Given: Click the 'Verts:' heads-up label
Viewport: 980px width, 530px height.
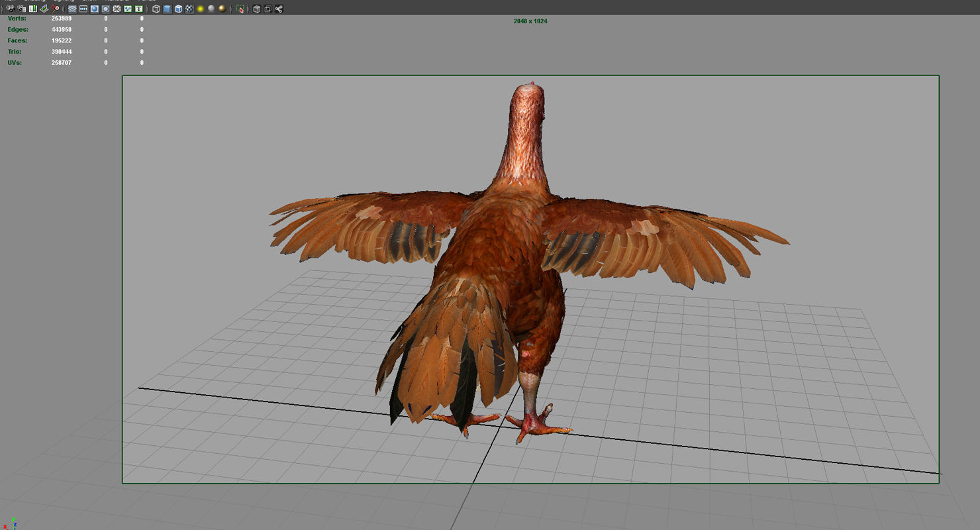Looking at the screenshot, I should (17, 19).
